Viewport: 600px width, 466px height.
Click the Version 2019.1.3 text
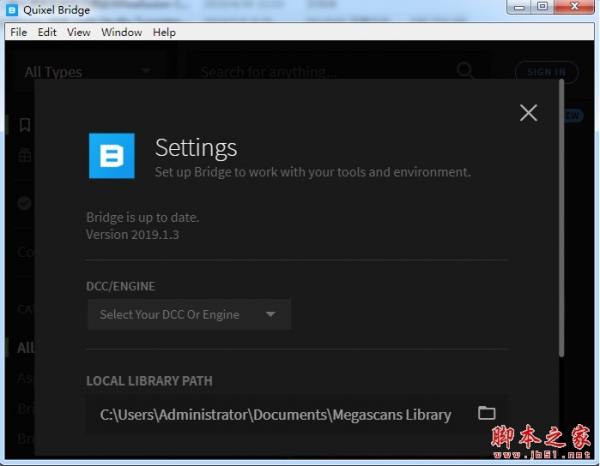[132, 235]
